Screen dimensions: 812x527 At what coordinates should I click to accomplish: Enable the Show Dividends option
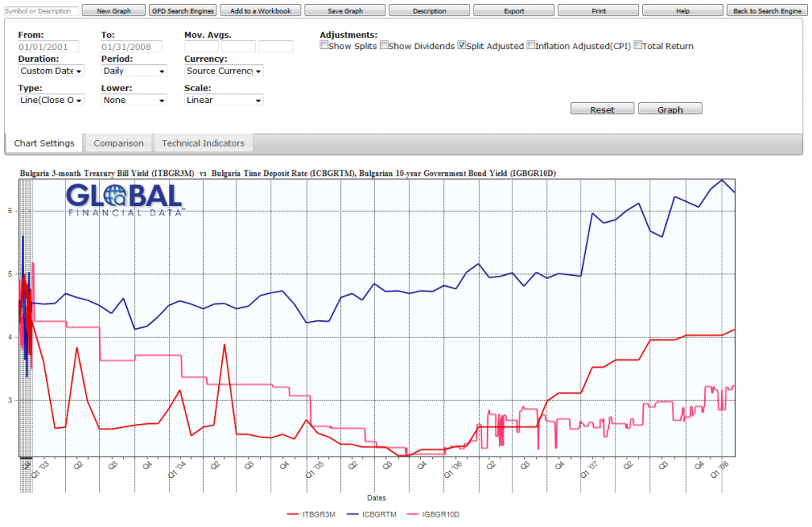pos(385,45)
